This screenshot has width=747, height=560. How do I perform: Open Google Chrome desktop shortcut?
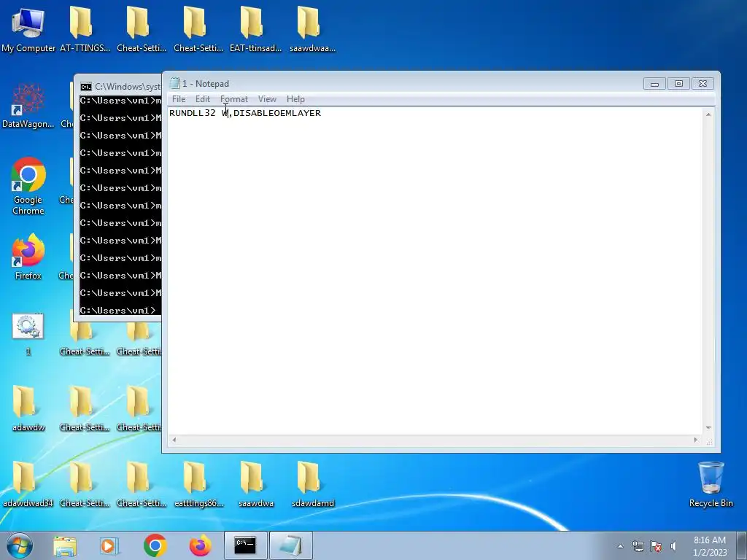pos(28,186)
